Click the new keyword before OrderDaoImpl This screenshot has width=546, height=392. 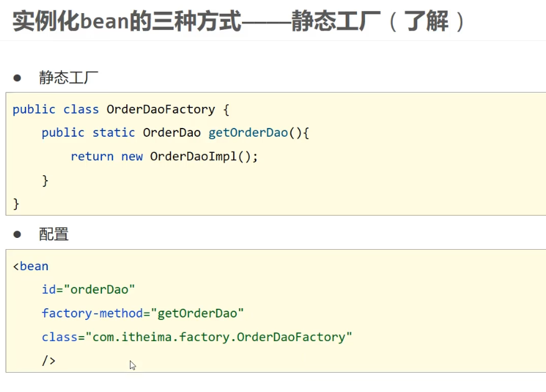[x=132, y=157]
